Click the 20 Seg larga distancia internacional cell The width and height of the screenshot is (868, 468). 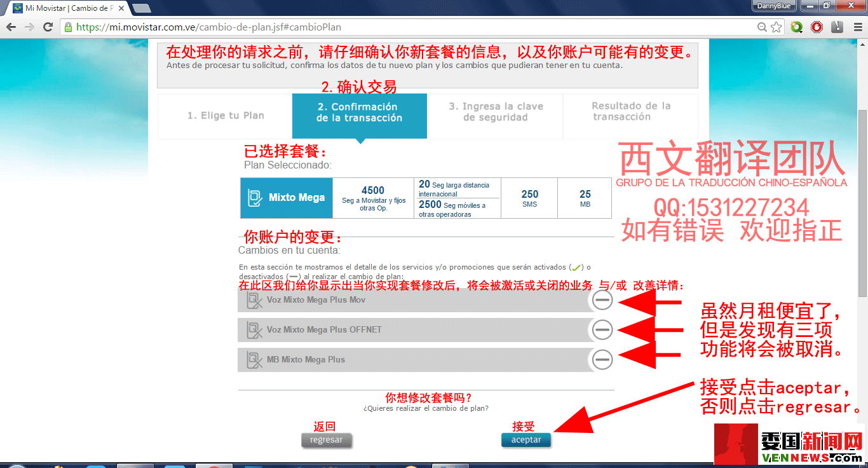(x=457, y=188)
